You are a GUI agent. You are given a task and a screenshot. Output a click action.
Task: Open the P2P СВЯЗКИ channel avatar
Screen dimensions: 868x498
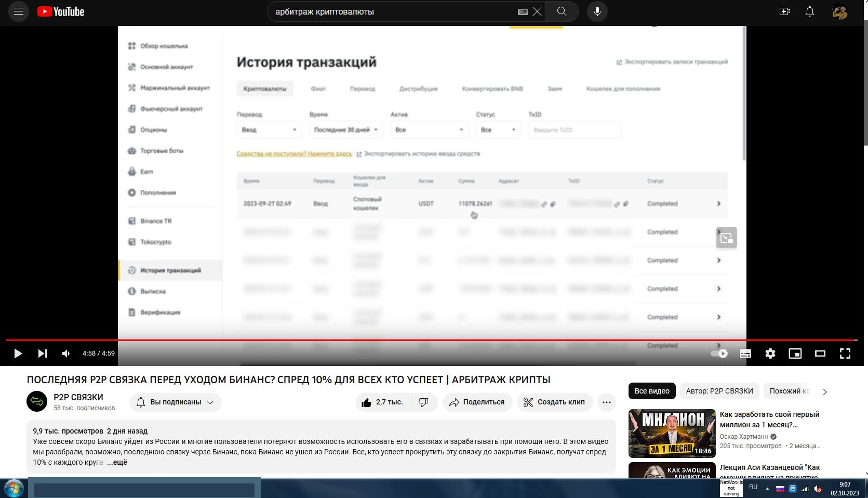37,402
